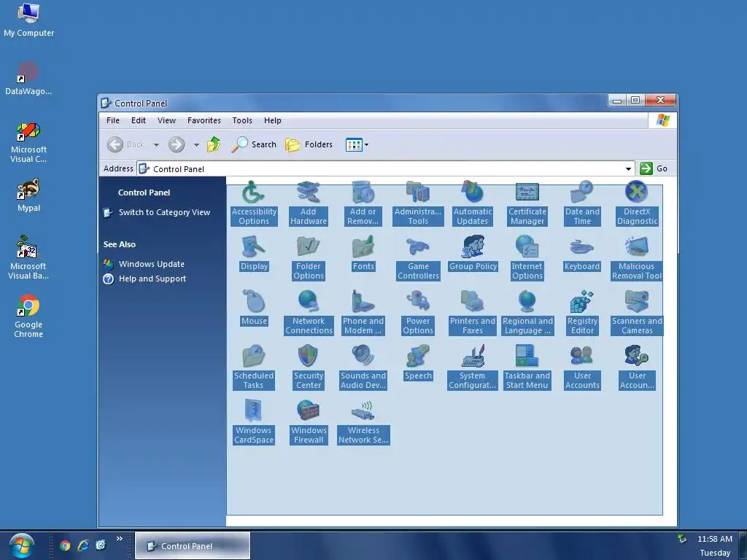The width and height of the screenshot is (747, 560).
Task: Open the Favorites menu
Action: [x=204, y=120]
